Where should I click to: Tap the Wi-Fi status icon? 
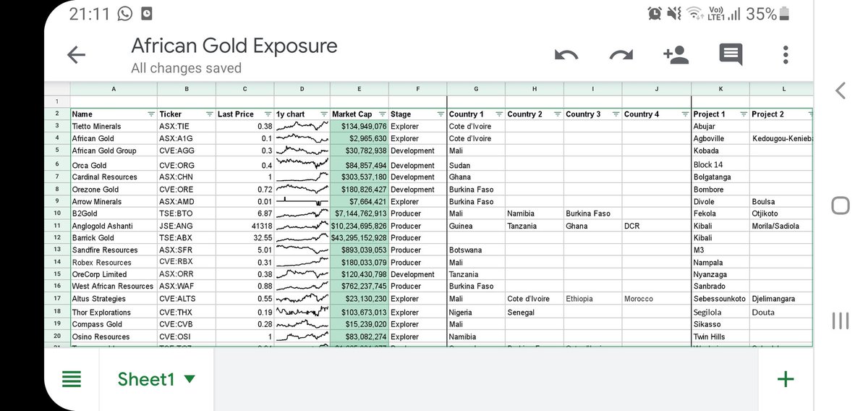click(x=695, y=14)
